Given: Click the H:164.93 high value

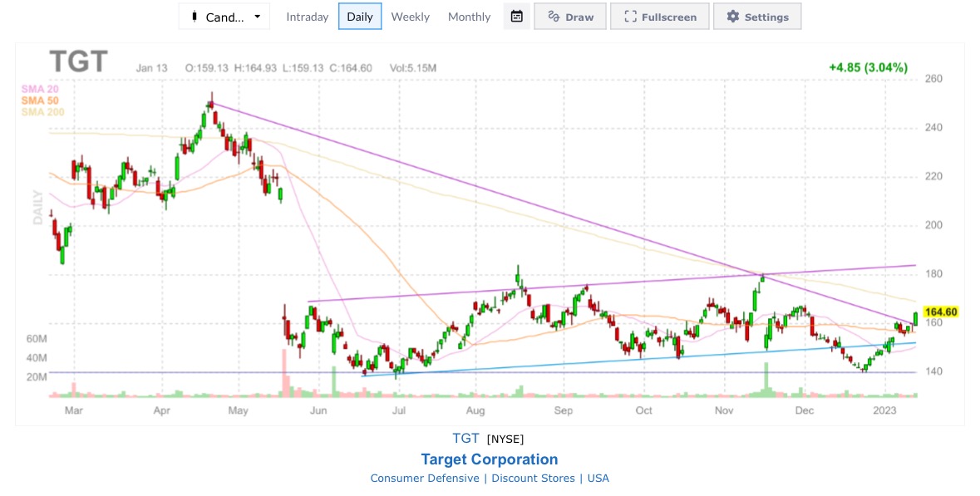Looking at the screenshot, I should [255, 68].
